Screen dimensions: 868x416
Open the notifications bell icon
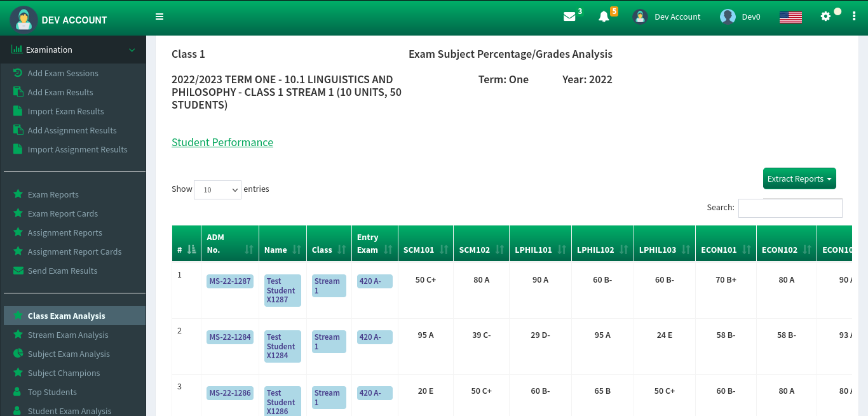tap(604, 17)
